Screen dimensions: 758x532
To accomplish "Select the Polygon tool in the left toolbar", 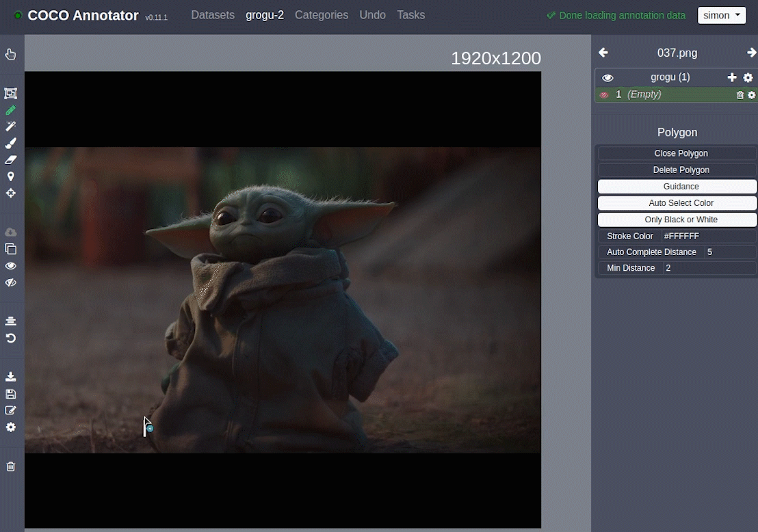I will [x=11, y=110].
